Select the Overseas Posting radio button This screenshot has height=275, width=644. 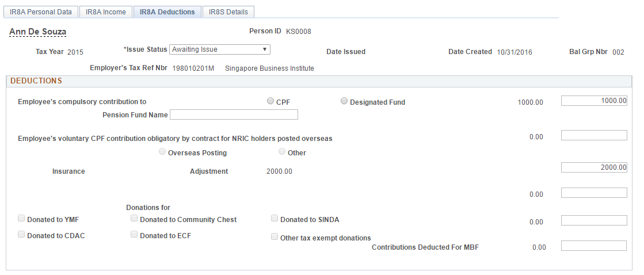point(162,152)
